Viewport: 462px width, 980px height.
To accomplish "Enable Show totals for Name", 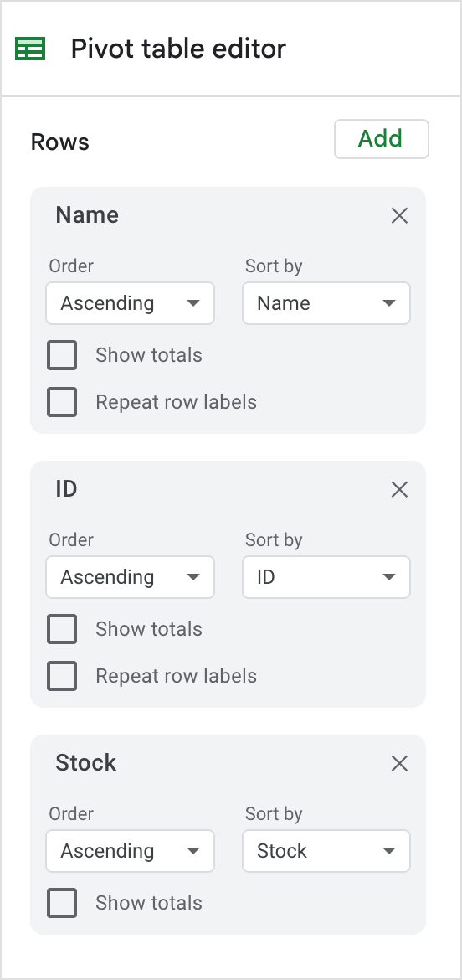I will pos(63,355).
